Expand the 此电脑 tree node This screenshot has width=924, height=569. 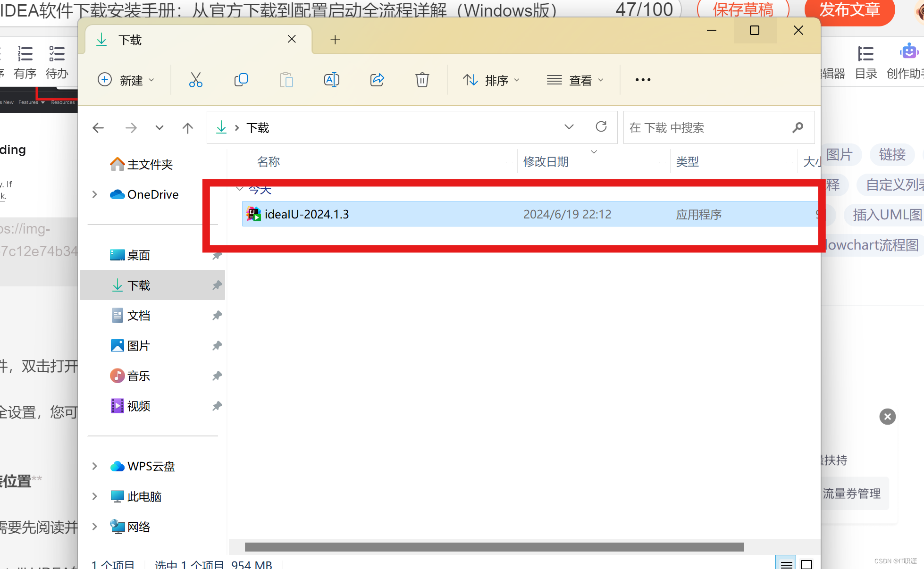[x=94, y=496]
